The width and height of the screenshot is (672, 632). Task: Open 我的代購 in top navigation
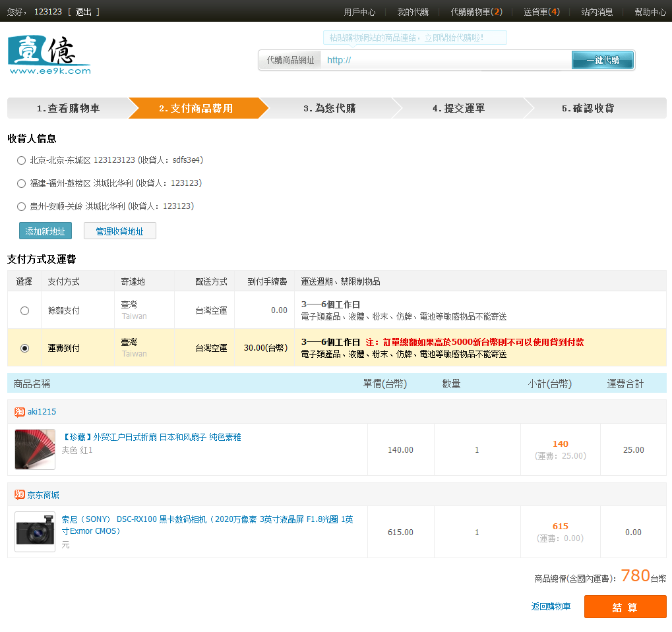click(413, 12)
